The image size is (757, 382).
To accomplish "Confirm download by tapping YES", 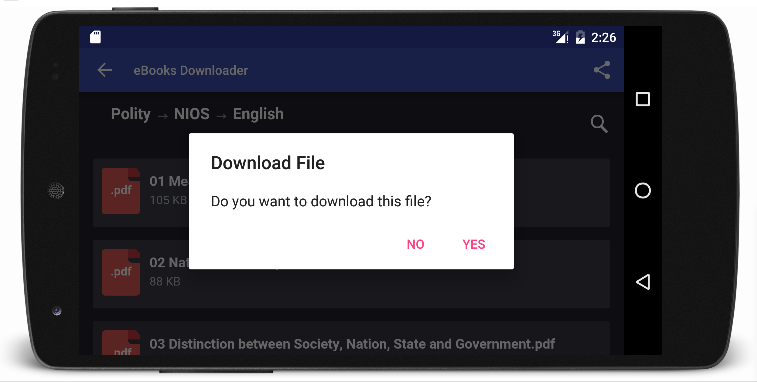I will click(x=474, y=244).
